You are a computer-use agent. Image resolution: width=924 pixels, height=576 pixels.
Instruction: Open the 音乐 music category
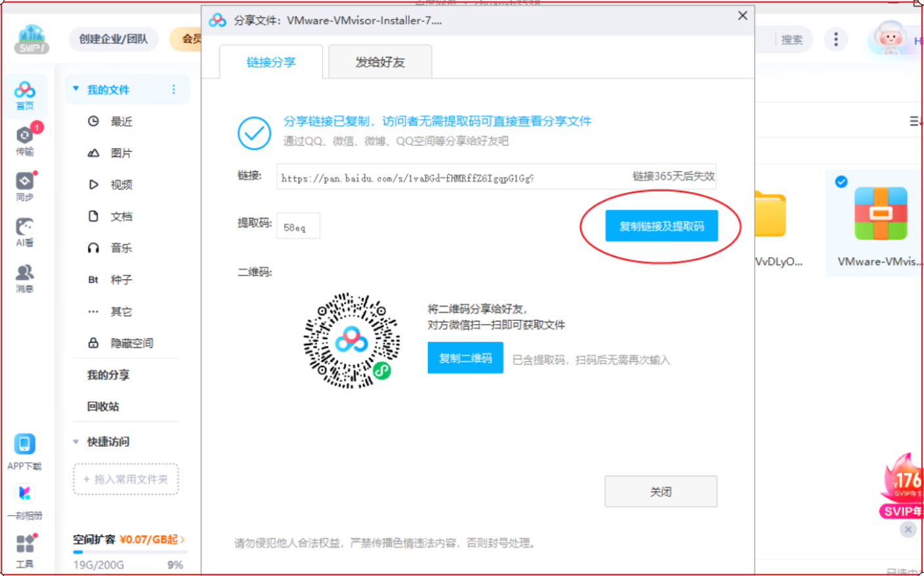[121, 248]
